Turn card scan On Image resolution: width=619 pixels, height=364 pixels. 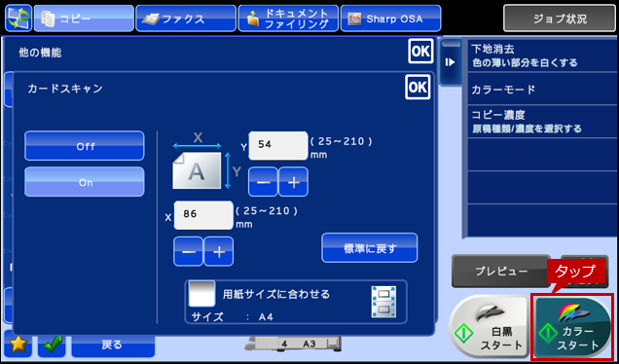coord(85,182)
